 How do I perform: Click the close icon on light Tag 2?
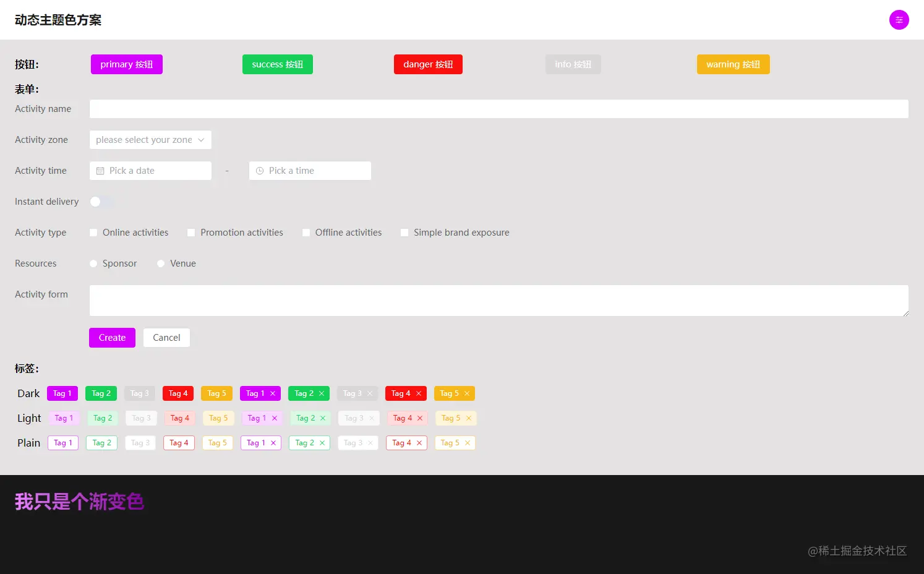(323, 418)
